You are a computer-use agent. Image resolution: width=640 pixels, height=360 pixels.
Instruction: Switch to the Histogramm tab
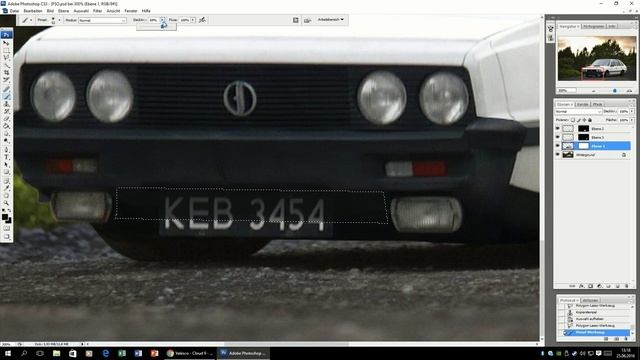point(594,26)
